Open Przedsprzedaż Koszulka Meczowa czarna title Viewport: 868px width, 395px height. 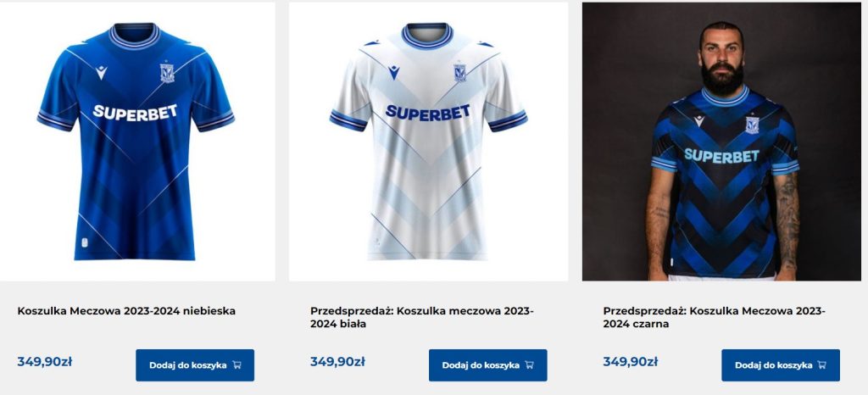click(714, 318)
